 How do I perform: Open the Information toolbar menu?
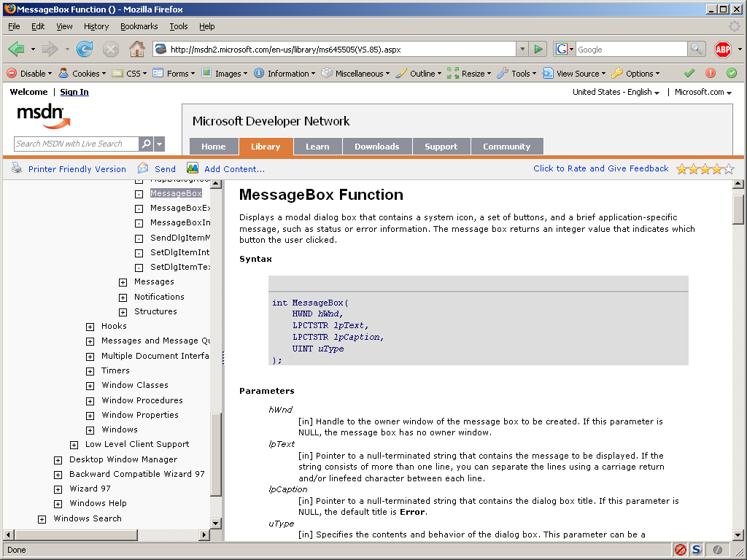pos(285,74)
